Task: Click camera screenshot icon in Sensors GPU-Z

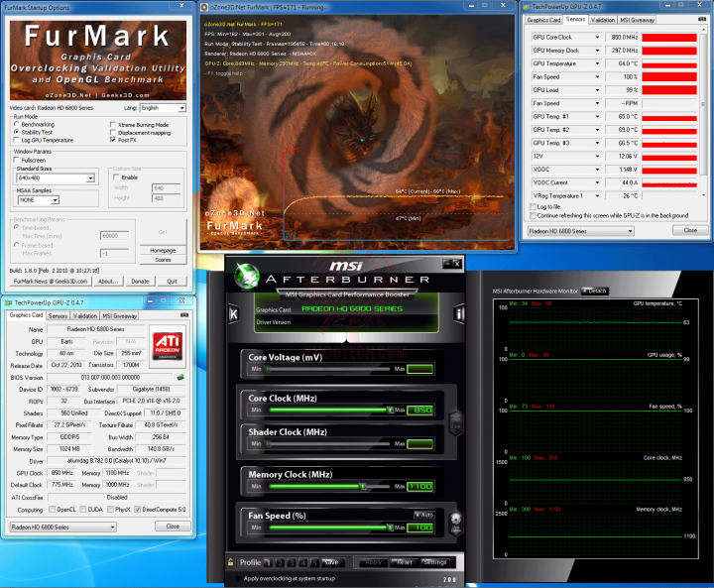Action: tap(702, 19)
